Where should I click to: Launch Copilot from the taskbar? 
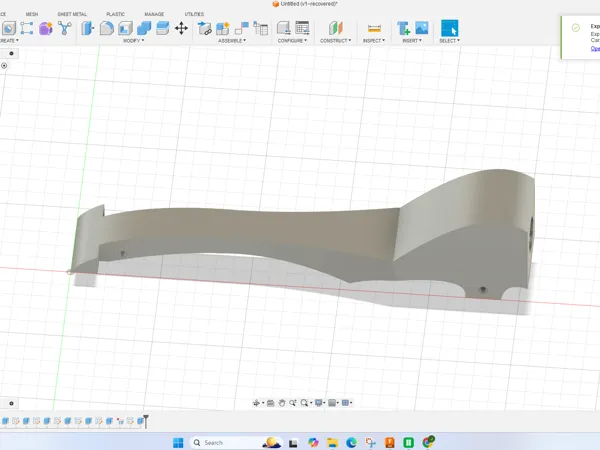pyautogui.click(x=313, y=443)
